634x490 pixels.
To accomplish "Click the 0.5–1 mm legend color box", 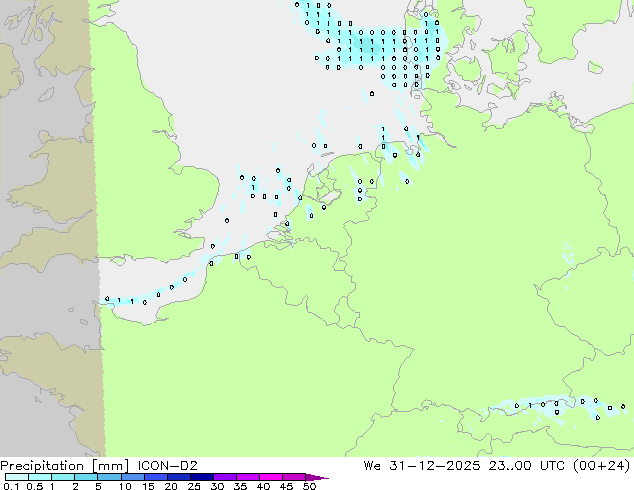I will (40, 477).
